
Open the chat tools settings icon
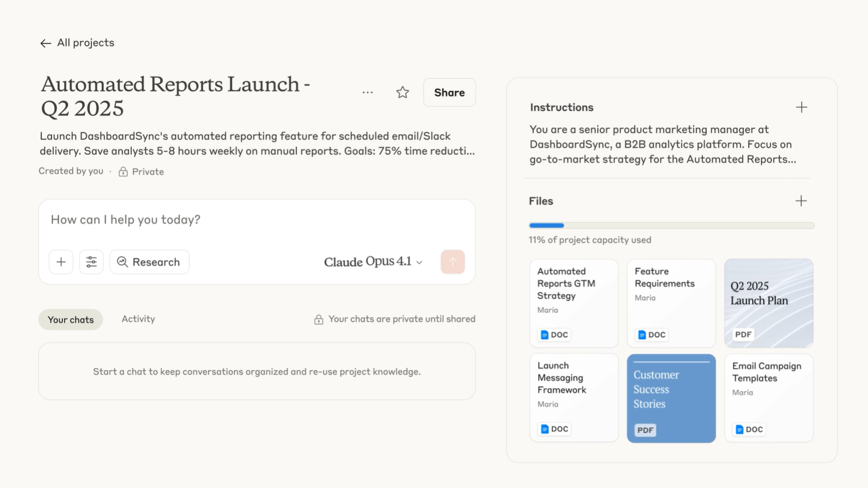coord(91,262)
